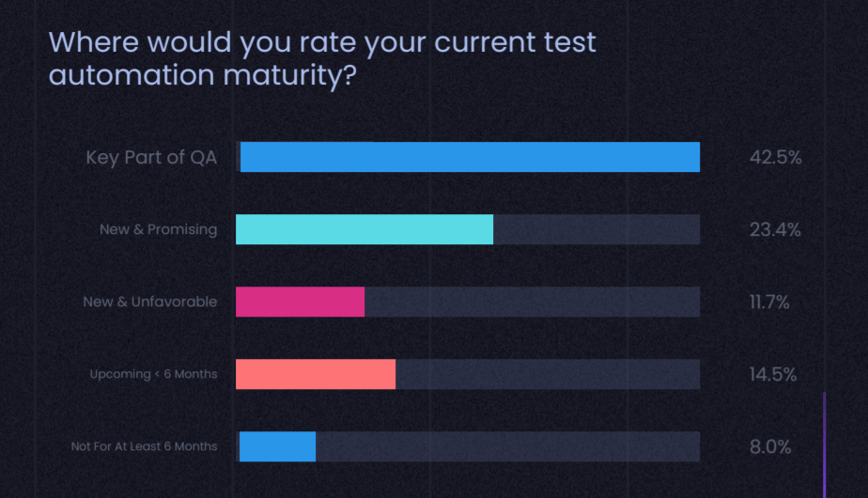Click the cyan New & Promising bar
The width and height of the screenshot is (868, 498).
coord(364,229)
